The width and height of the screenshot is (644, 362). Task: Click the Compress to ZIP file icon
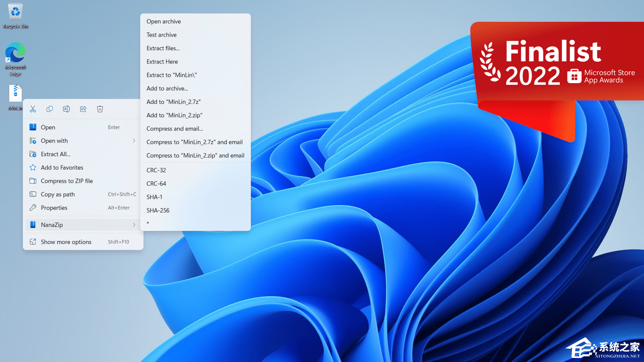click(x=33, y=181)
